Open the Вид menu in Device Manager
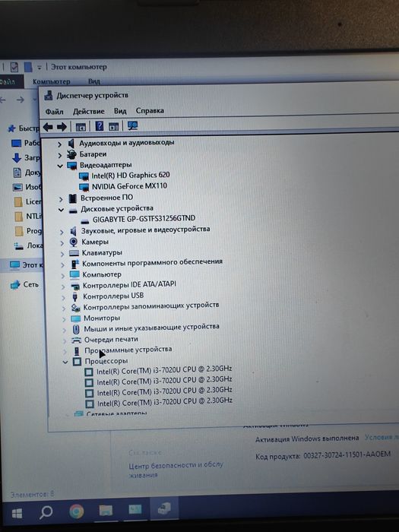This screenshot has width=399, height=532. (x=120, y=111)
